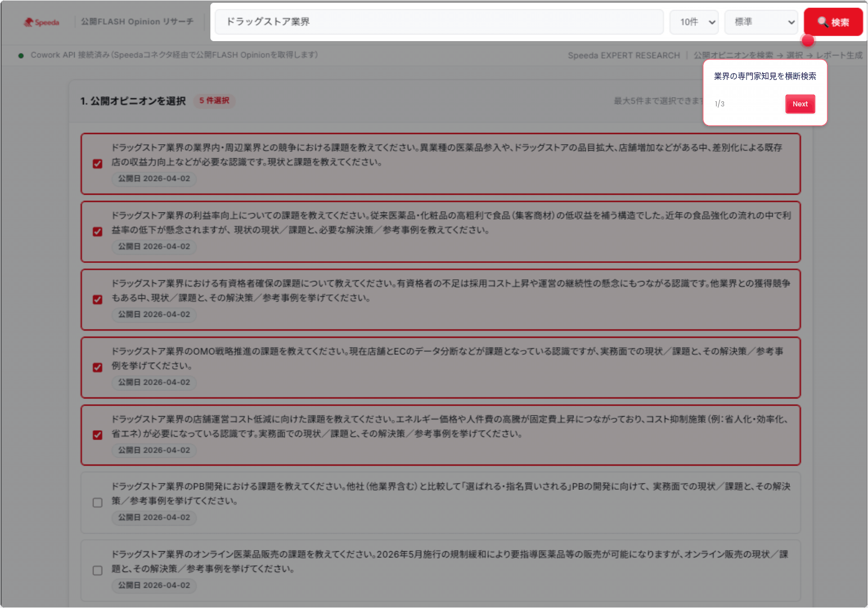The image size is (868, 608).
Task: Uncheck the 利益率向上 opinion checkbox
Action: pos(97,232)
